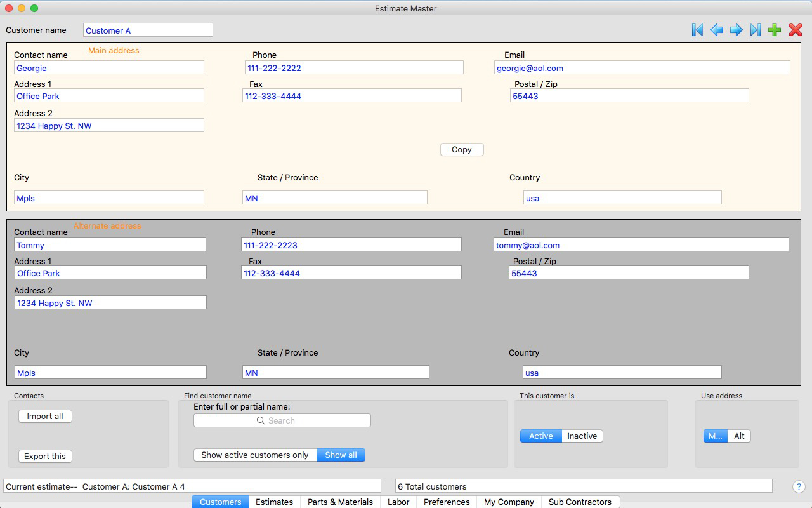Switch to the Estimates tab
812x508 pixels.
tap(274, 502)
